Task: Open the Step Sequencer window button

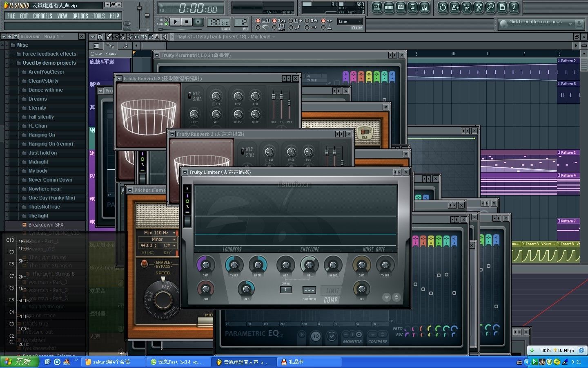Action: (x=389, y=7)
